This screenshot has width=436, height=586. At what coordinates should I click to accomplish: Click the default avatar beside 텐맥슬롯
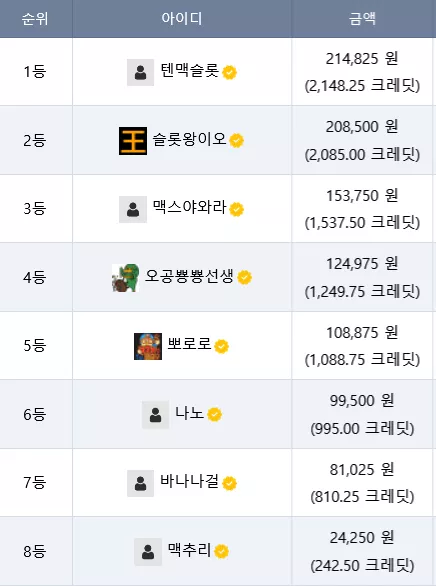(140, 72)
